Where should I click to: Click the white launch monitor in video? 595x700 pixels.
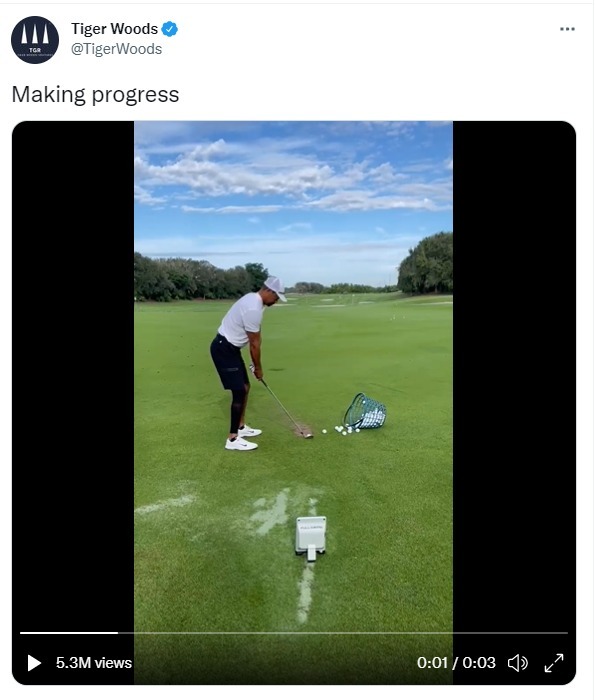click(x=311, y=537)
